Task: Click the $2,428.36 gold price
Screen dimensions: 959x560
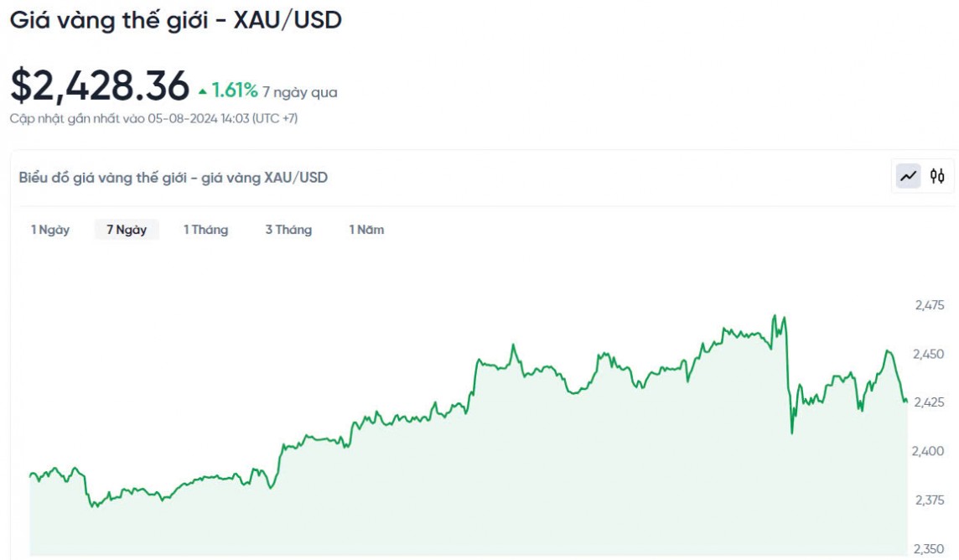Action: coord(100,86)
